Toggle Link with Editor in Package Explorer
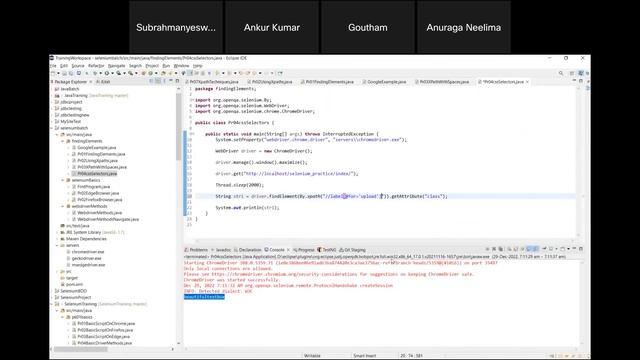Screen dimensions: 640x360 coord(158,81)
